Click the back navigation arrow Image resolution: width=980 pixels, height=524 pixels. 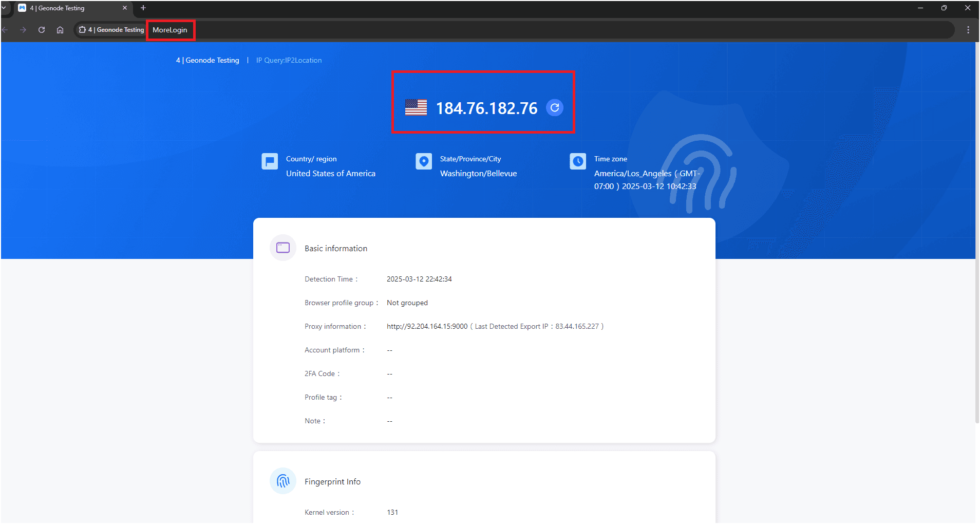click(5, 30)
